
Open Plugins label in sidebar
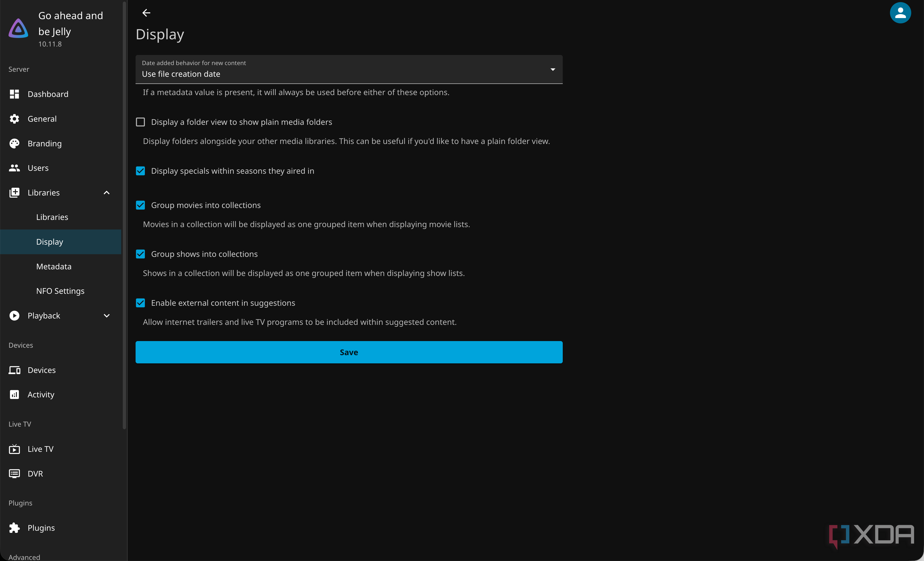tap(41, 528)
